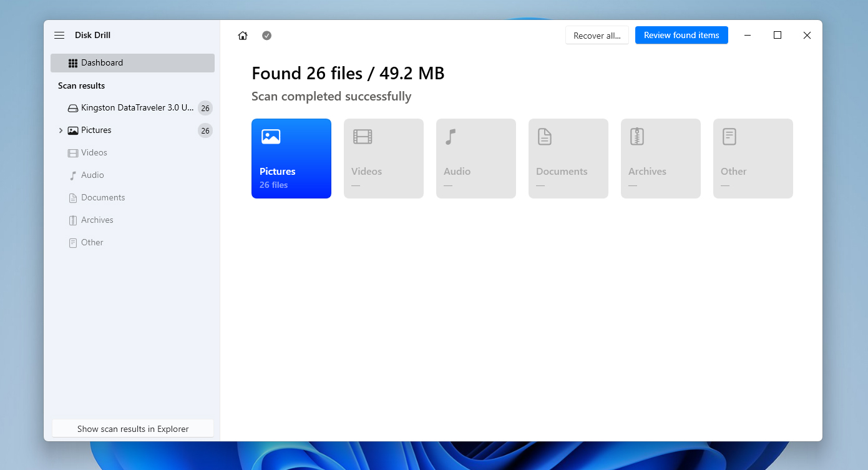The height and width of the screenshot is (470, 868).
Task: Click the Other category tile
Action: click(x=753, y=159)
